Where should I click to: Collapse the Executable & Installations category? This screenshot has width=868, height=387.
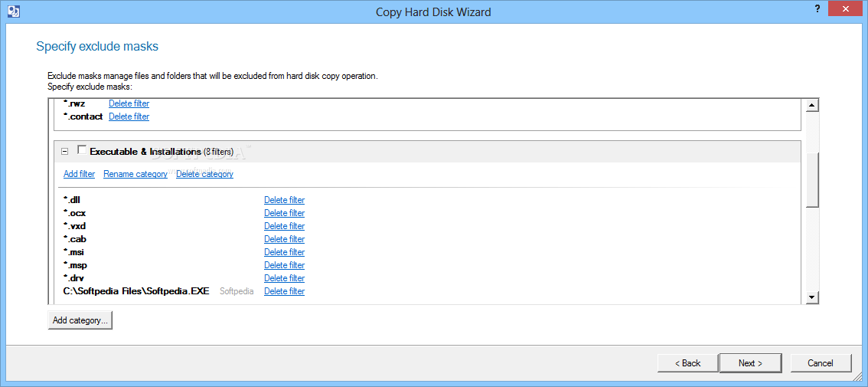tap(65, 152)
